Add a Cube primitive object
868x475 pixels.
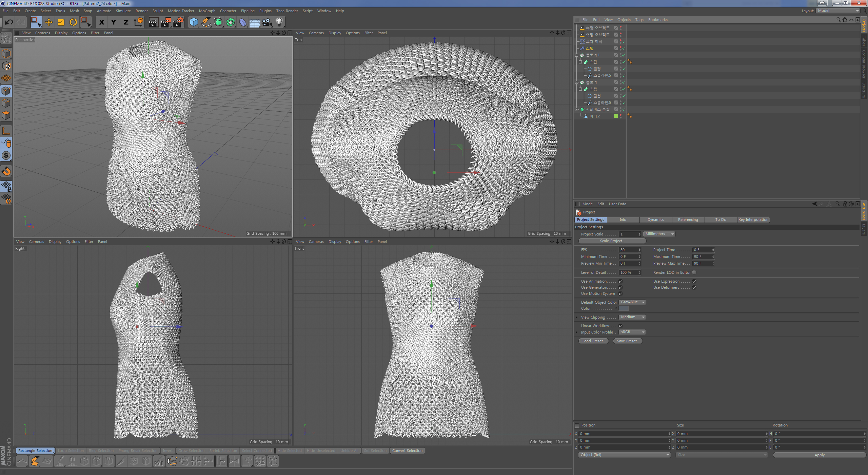point(194,22)
